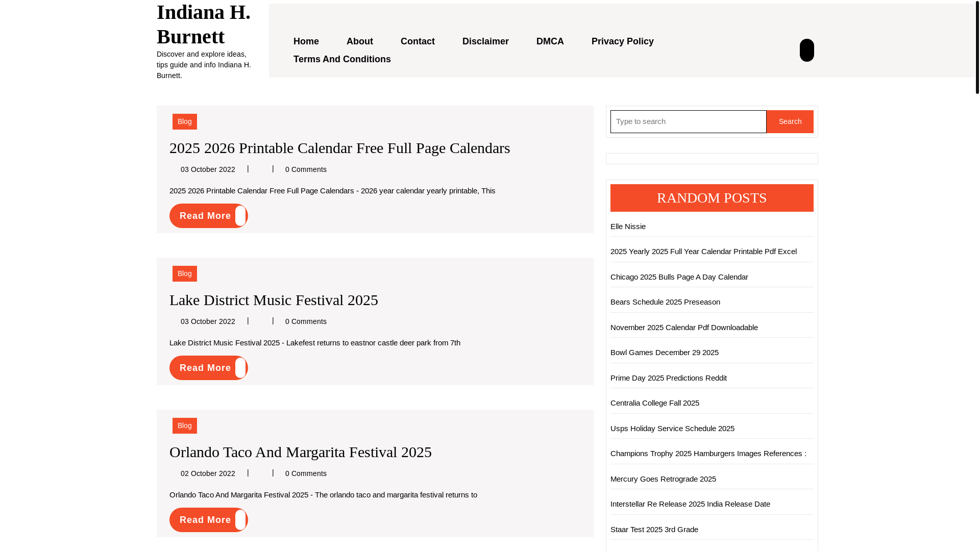Open Orlando Taco And Margarita Festival title
This screenshot has width=980, height=551.
tap(301, 452)
